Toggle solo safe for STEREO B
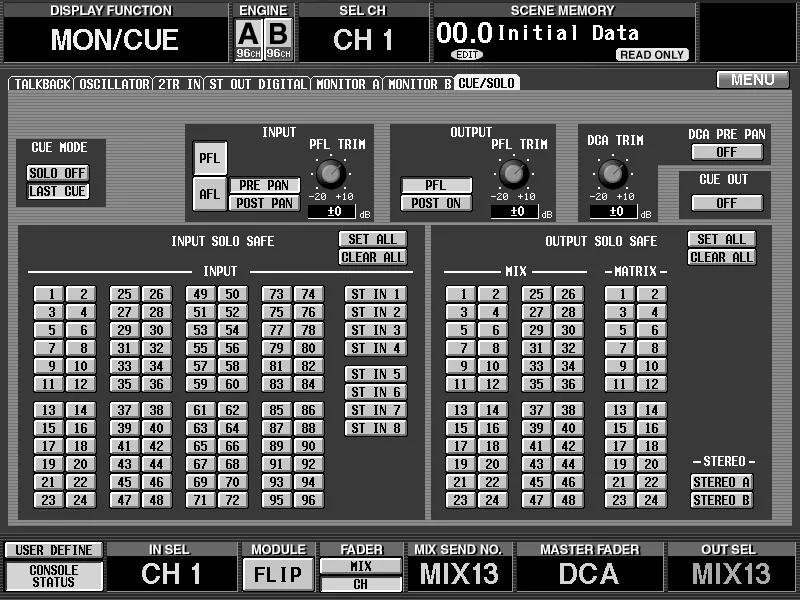Screen dimensions: 800x600 coord(721,500)
